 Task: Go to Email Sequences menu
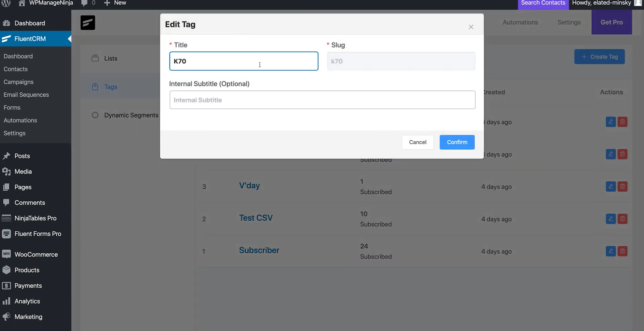pyautogui.click(x=26, y=95)
